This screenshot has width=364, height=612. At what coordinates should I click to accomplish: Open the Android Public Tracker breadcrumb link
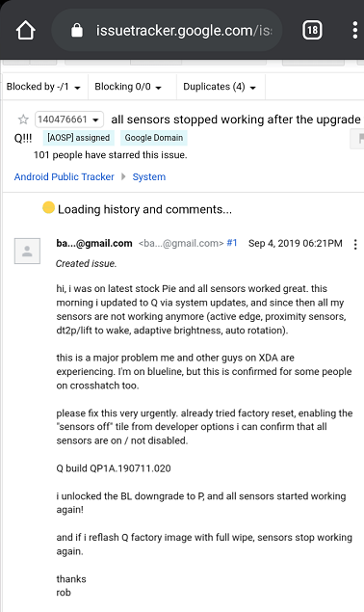pyautogui.click(x=65, y=176)
